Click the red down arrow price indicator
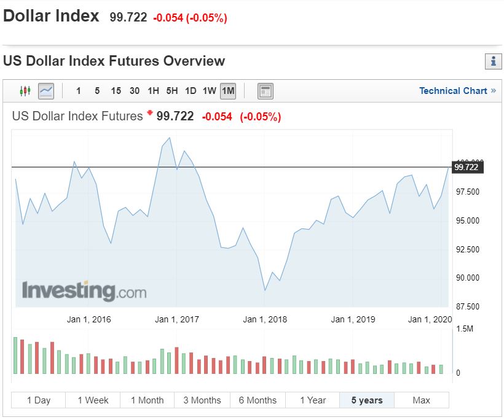Viewport: 504px width, 420px height. click(149, 114)
